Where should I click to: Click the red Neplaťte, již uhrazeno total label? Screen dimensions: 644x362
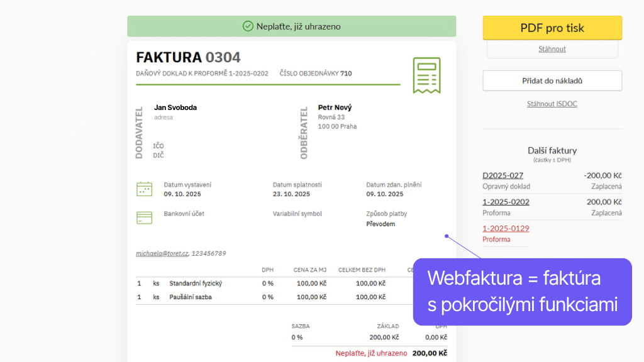(371, 353)
